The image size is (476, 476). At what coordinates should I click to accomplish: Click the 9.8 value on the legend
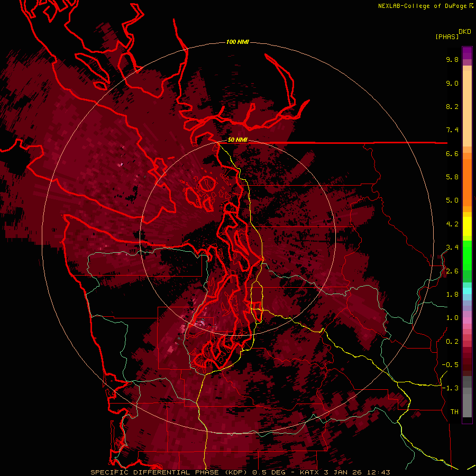coord(452,60)
